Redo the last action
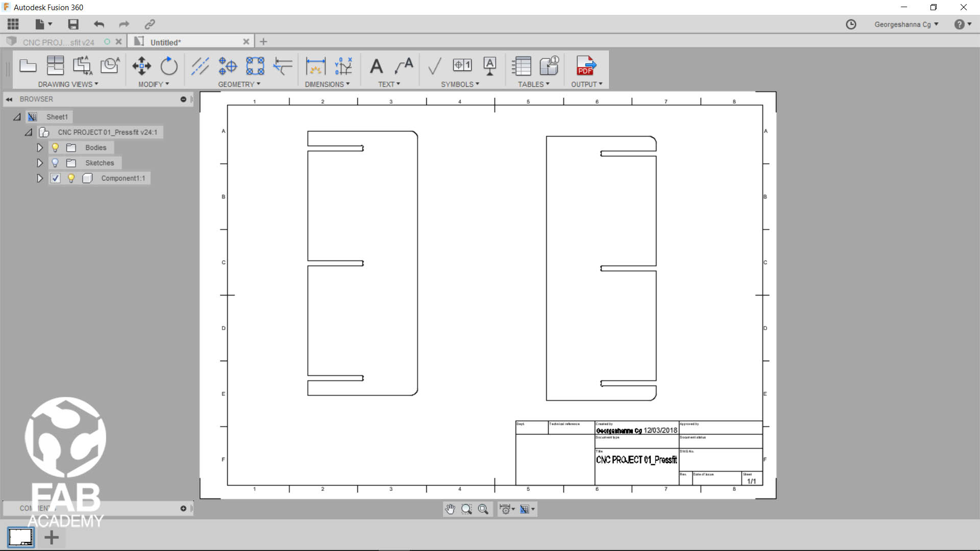 [124, 24]
